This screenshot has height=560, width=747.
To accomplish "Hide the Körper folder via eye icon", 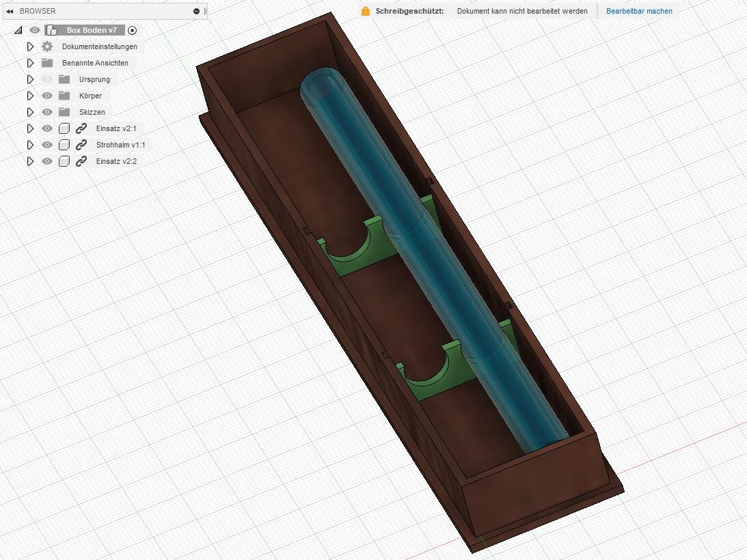I will point(47,96).
